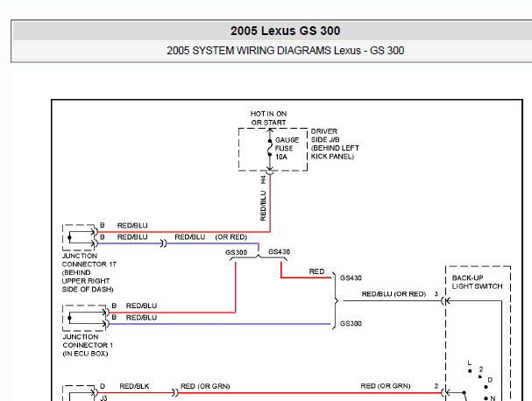Click the switch position 'L' label
Viewport: 532px width, 401px height.
(x=470, y=362)
